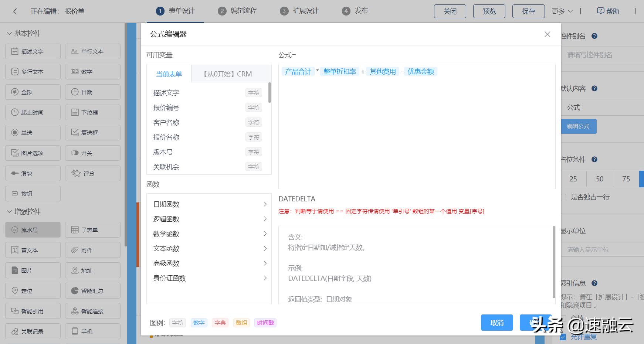Viewport: 644px width, 344px height.
Task: Uncheck the 允许重复 option
Action: tap(563, 337)
